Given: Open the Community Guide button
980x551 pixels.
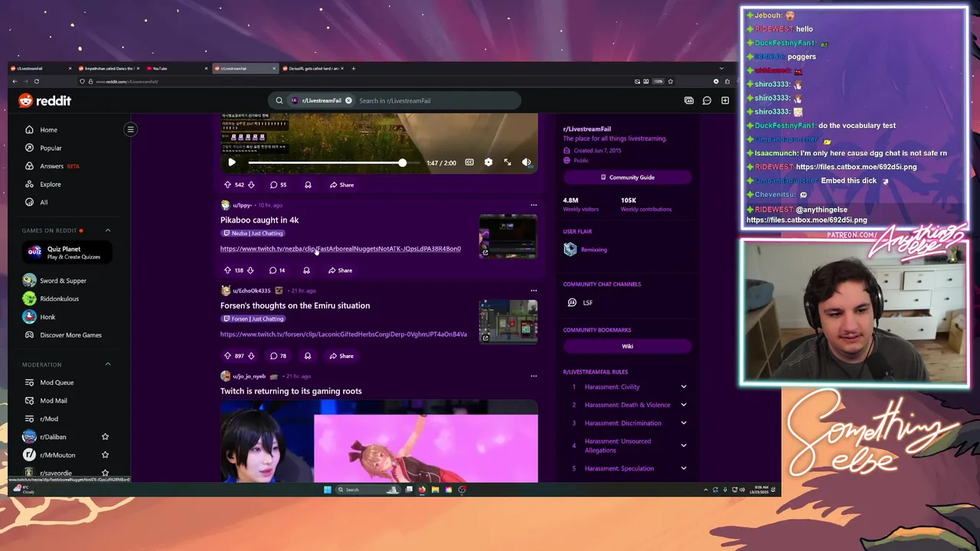Looking at the screenshot, I should (627, 178).
